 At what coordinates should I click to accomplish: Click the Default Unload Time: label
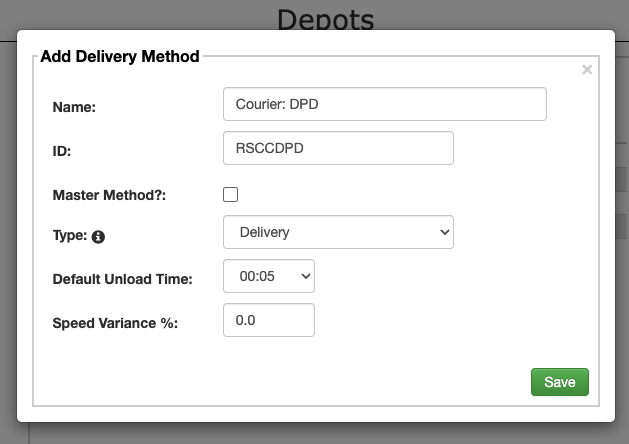tap(122, 279)
